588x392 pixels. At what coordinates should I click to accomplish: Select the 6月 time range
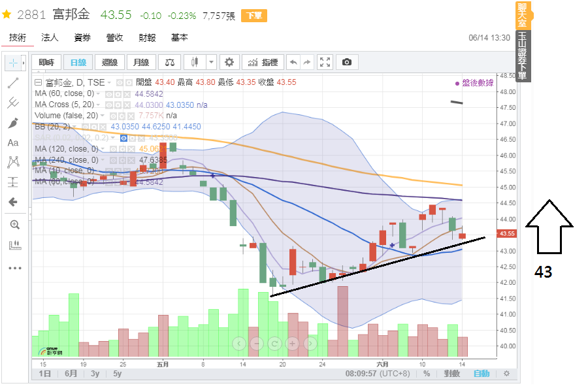tap(71, 374)
